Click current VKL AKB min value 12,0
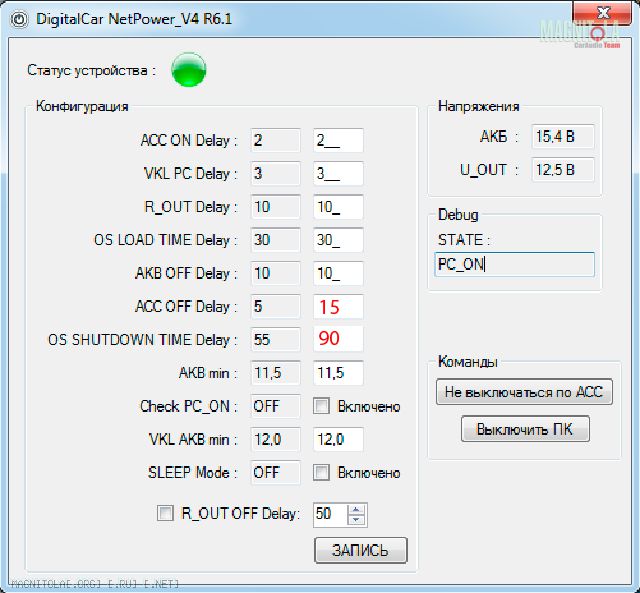Viewport: 640px width, 593px height. coord(275,439)
